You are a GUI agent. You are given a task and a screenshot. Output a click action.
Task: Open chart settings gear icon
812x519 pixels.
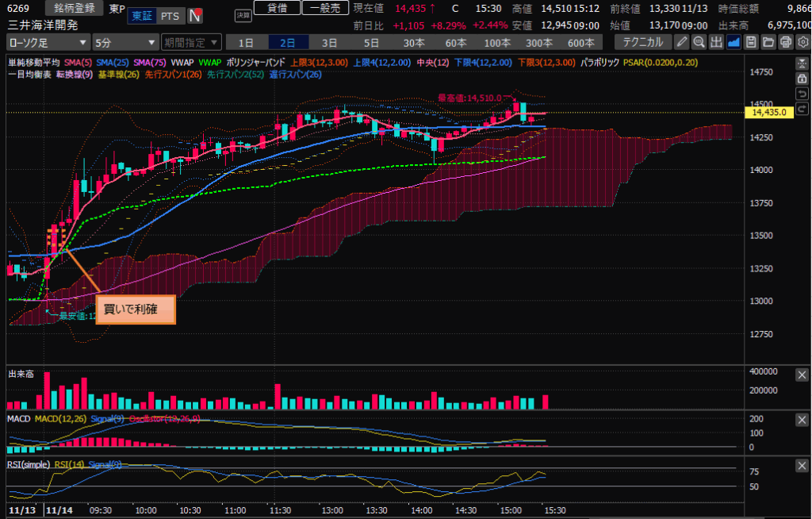coord(802,42)
